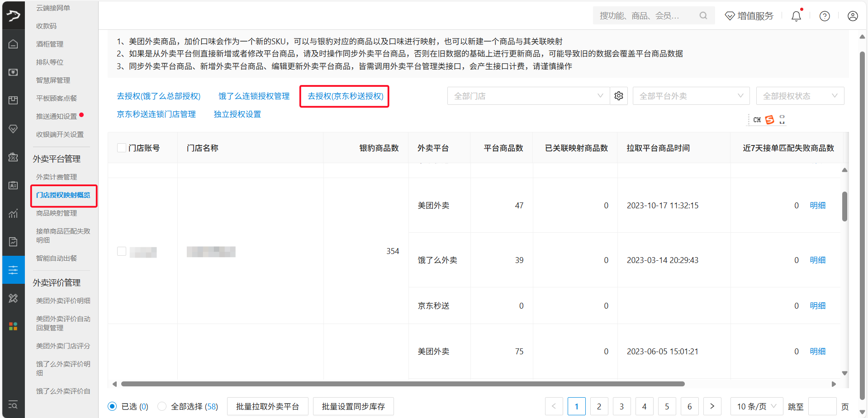Click the 跳至 page number input
The image size is (868, 418).
tap(822, 407)
